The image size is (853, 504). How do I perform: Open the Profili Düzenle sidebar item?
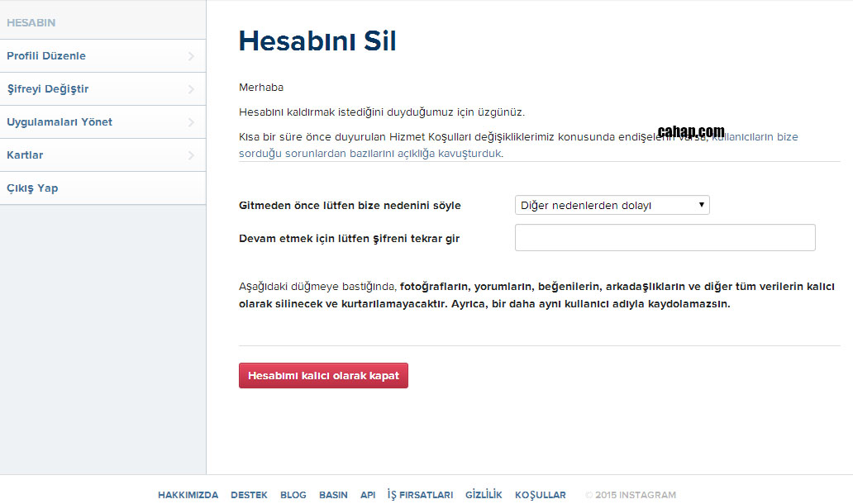(x=46, y=56)
